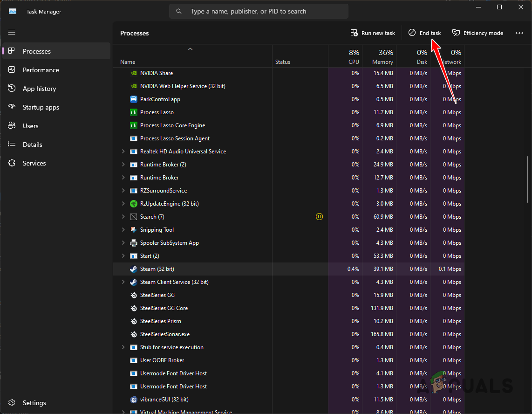Viewport: 532px width, 414px height.
Task: Enable Efficiency mode for selected process
Action: click(477, 33)
